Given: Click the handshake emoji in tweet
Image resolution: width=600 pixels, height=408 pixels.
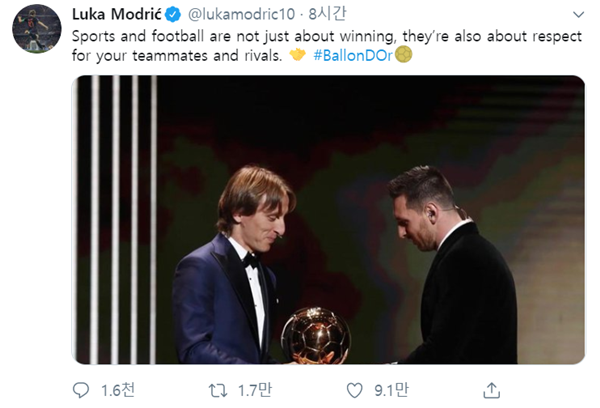Looking at the screenshot, I should pyautogui.click(x=297, y=55).
